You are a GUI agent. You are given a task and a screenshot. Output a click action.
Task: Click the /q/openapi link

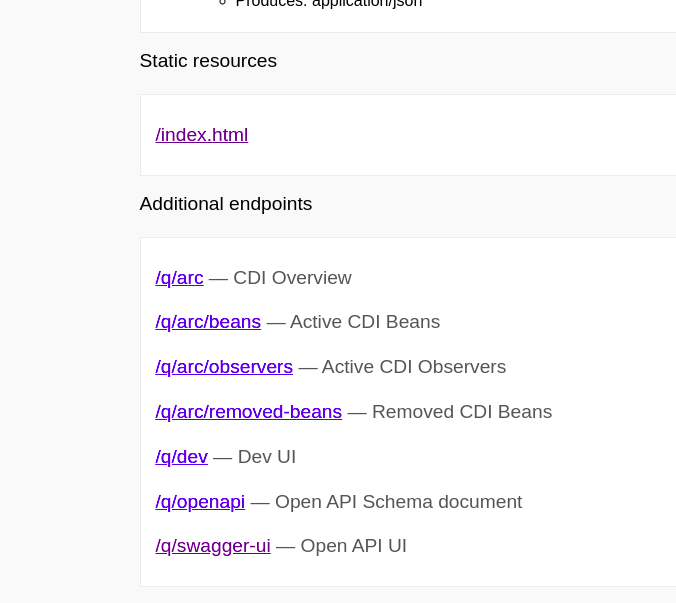point(200,502)
